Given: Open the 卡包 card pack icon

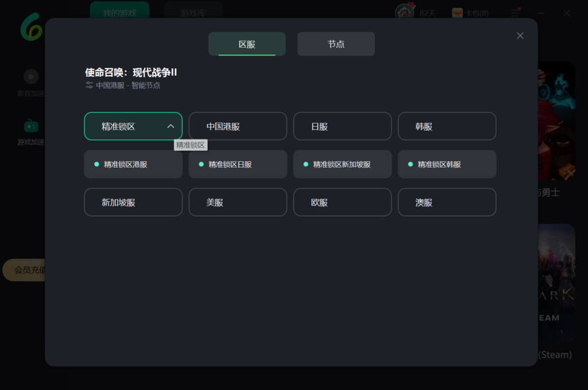Looking at the screenshot, I should tap(458, 13).
